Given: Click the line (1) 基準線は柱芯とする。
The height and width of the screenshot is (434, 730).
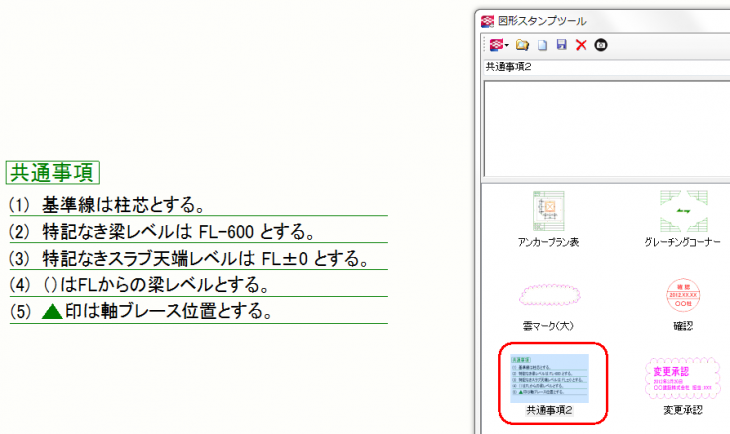Looking at the screenshot, I should pos(107,205).
